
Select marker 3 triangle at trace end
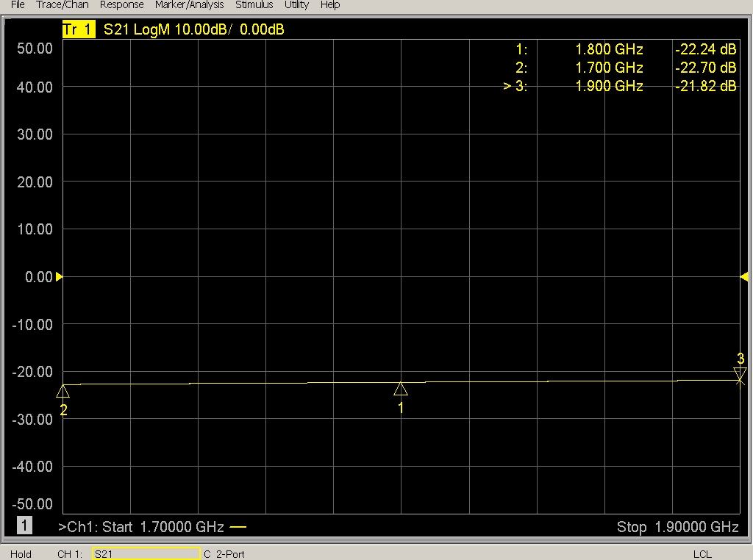point(740,374)
